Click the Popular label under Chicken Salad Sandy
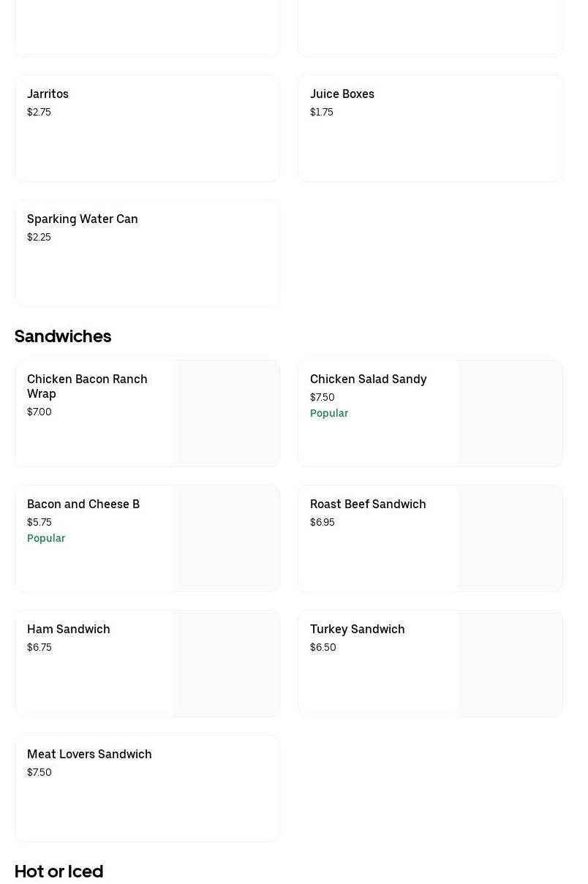Viewport: 588px width, 884px height. coord(329,413)
